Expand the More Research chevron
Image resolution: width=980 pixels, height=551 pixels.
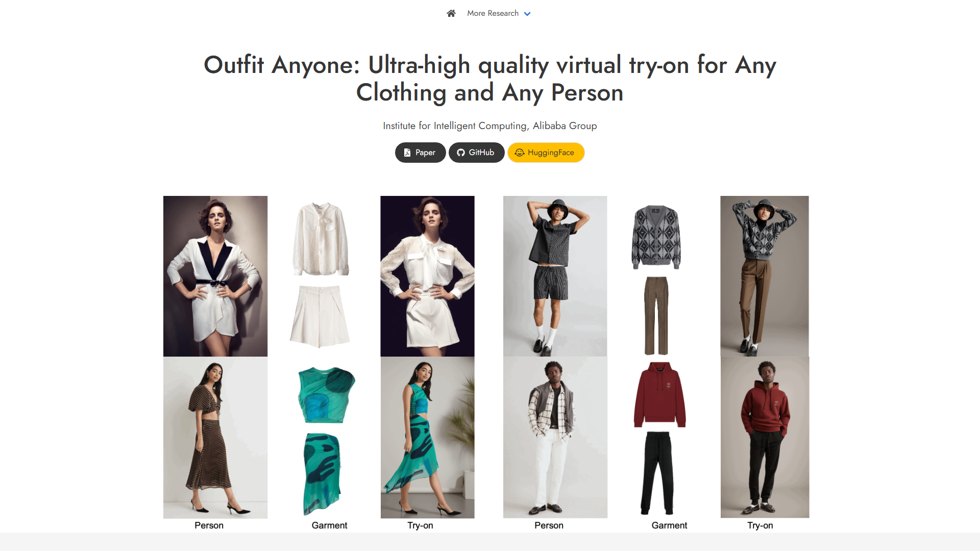coord(527,14)
